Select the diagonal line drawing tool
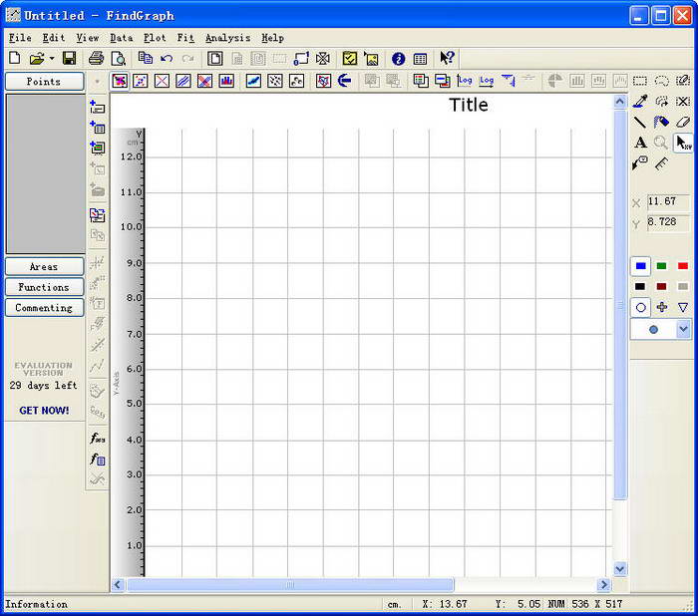The image size is (698, 616). click(x=640, y=122)
